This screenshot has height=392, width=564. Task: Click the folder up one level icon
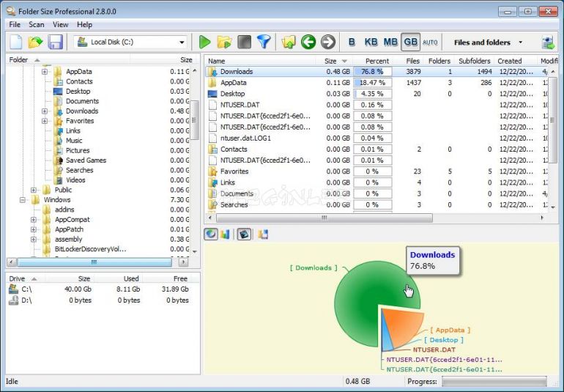pyautogui.click(x=289, y=42)
